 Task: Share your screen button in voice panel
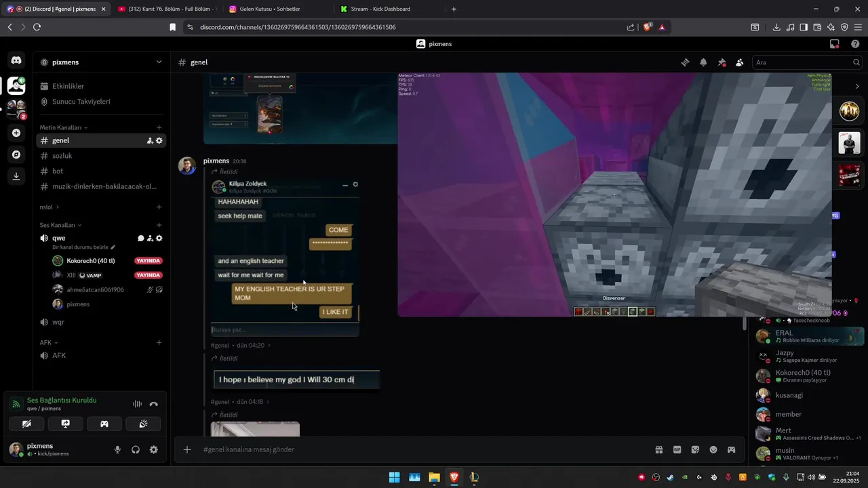pyautogui.click(x=65, y=424)
